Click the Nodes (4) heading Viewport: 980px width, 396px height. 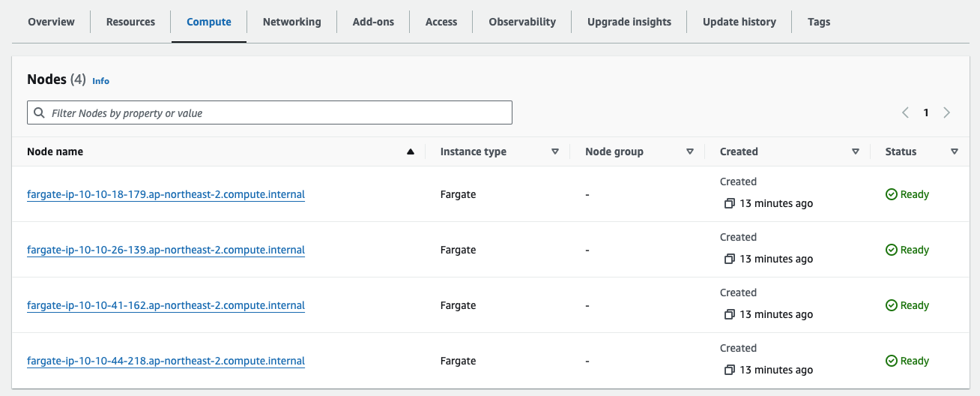click(x=56, y=79)
